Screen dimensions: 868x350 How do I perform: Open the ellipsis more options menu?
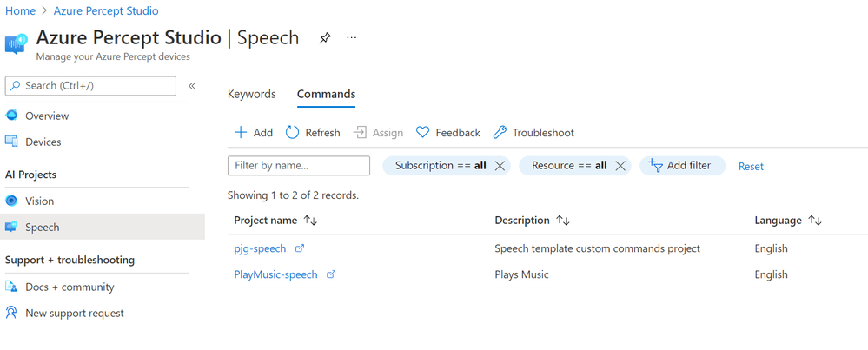coord(352,37)
